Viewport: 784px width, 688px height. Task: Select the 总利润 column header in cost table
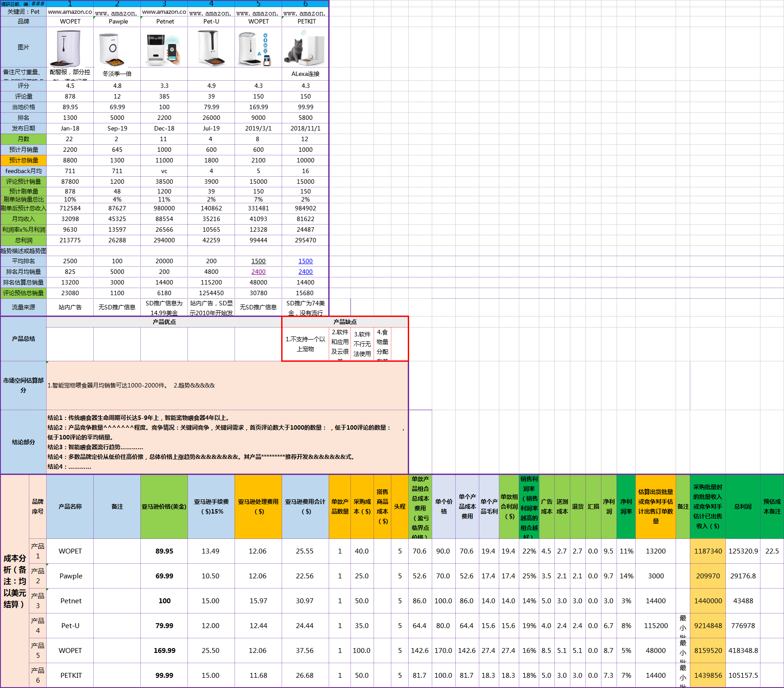coord(743,506)
